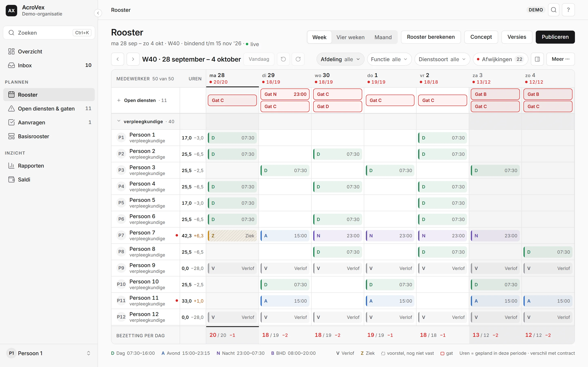Click the Zoeken search field
Screen dimensions: 588x367
pos(49,33)
